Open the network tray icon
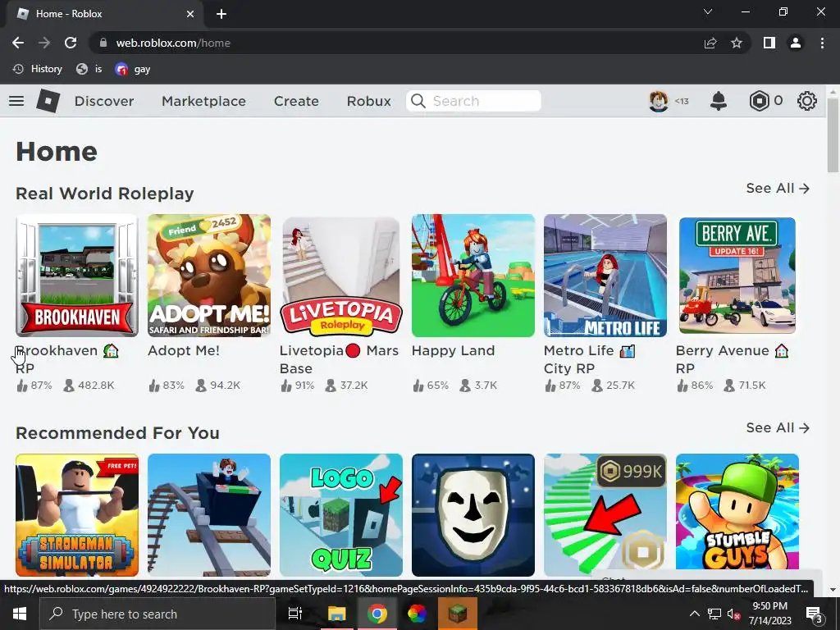Screen dimensions: 840x630 [714, 614]
